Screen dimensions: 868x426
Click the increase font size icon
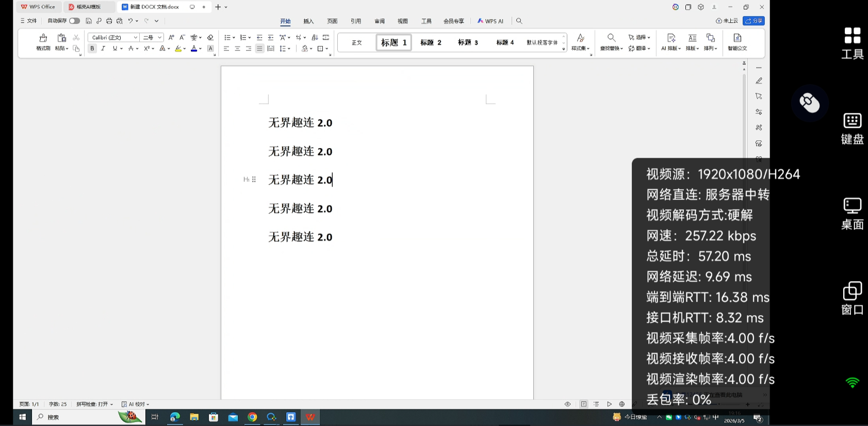click(x=171, y=38)
